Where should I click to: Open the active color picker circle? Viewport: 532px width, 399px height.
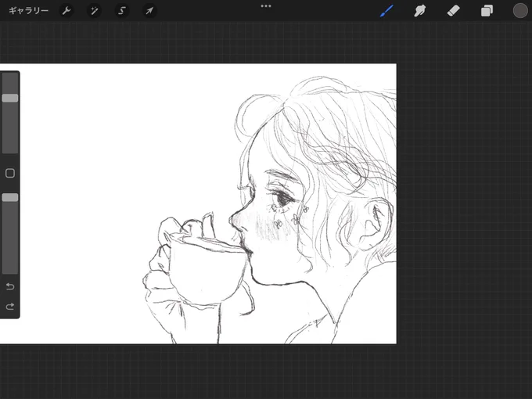point(519,10)
